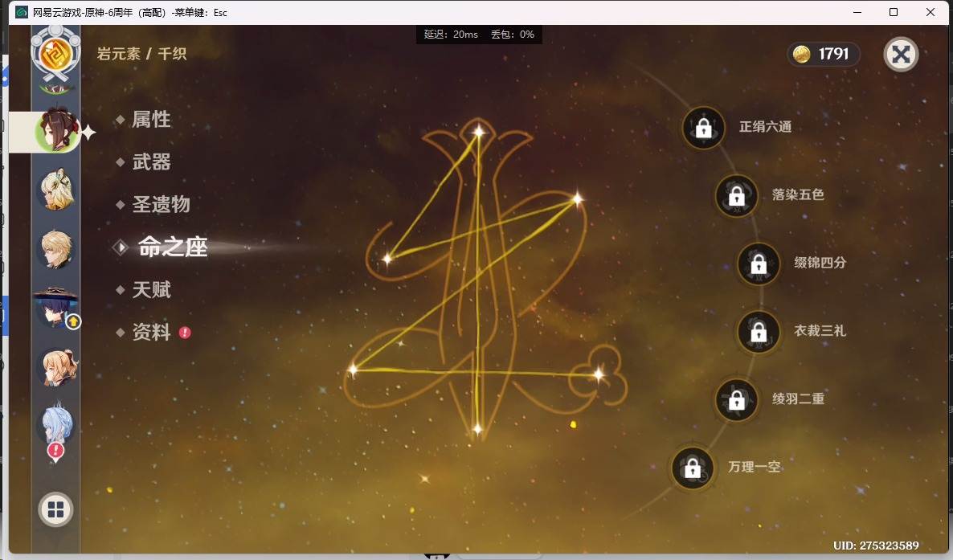Click the 绫羽二重 constellation label
The width and height of the screenshot is (953, 560).
click(x=798, y=399)
